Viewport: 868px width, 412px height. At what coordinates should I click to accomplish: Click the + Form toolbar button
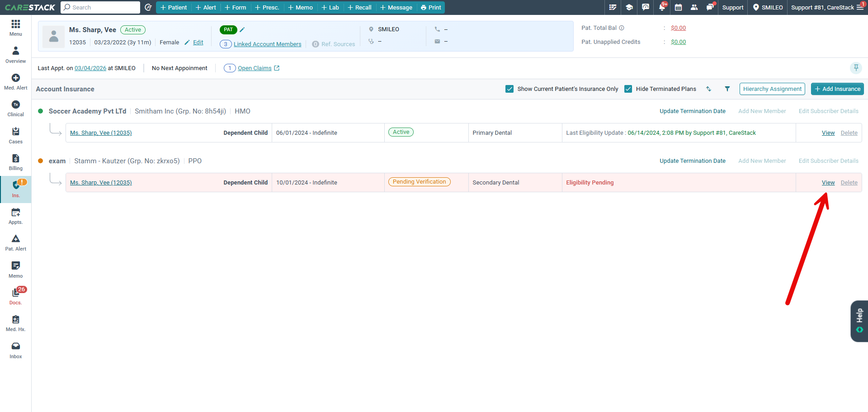pos(236,7)
